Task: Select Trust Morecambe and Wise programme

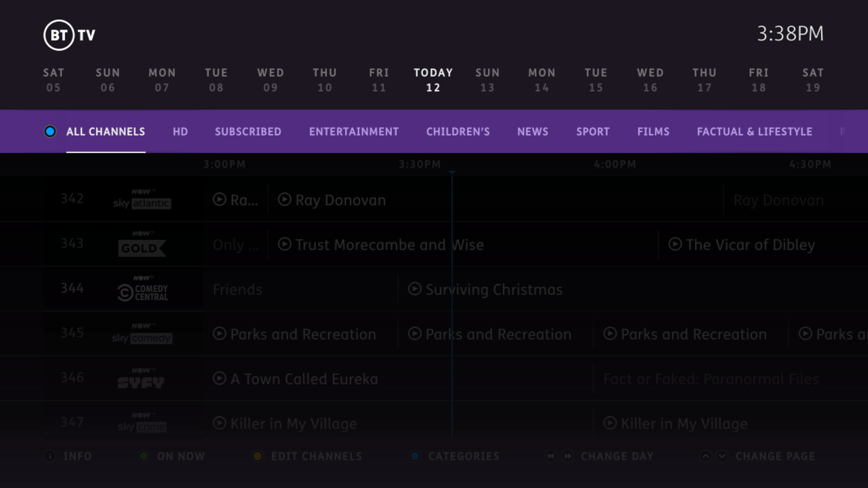Action: point(389,245)
